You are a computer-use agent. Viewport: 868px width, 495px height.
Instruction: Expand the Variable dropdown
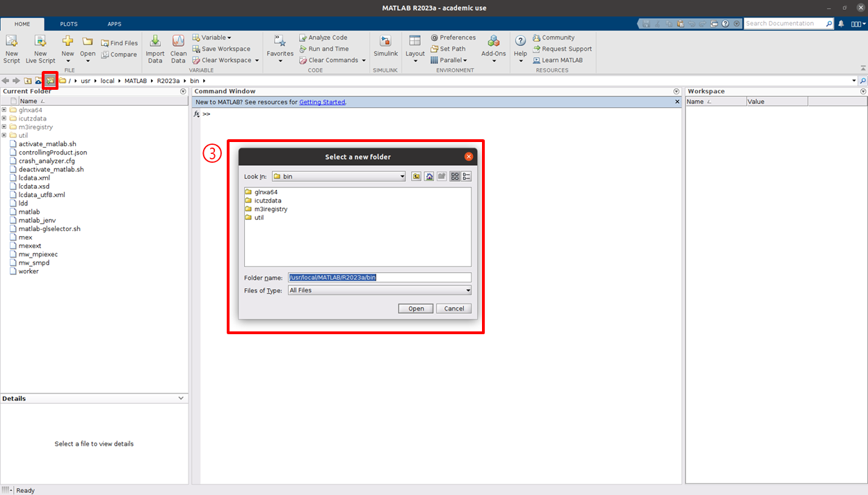click(212, 38)
